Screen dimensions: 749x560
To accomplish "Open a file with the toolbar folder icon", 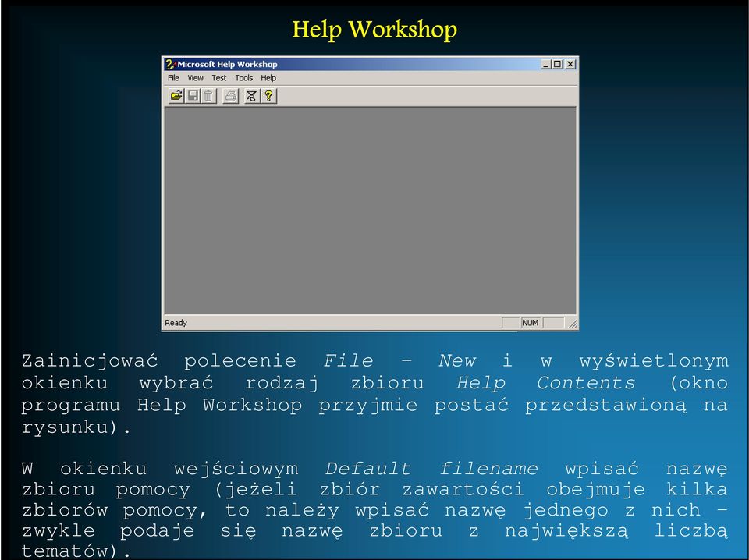I will 176,96.
